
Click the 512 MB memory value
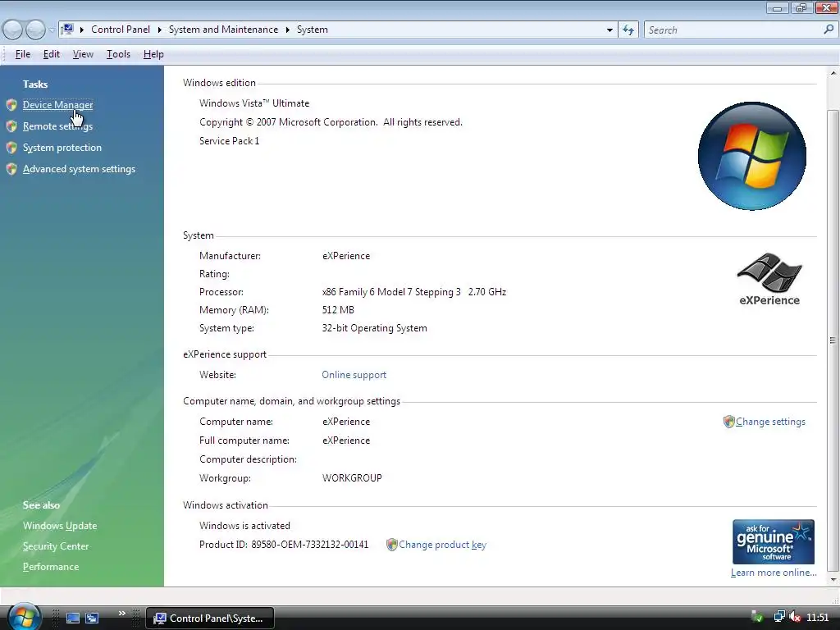click(338, 310)
